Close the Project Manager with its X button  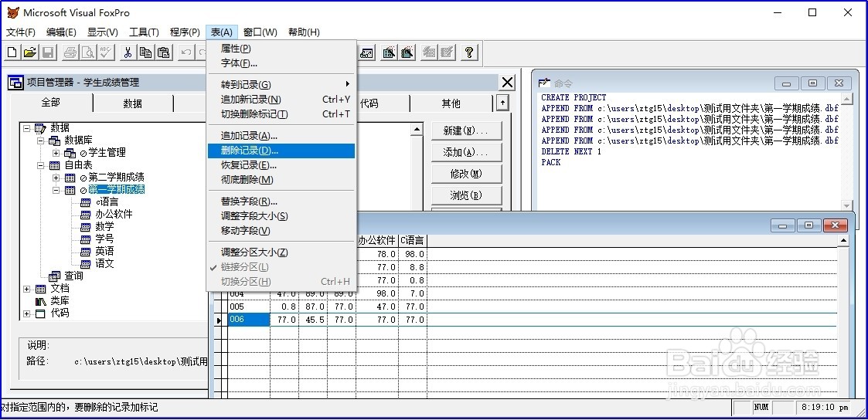click(507, 83)
